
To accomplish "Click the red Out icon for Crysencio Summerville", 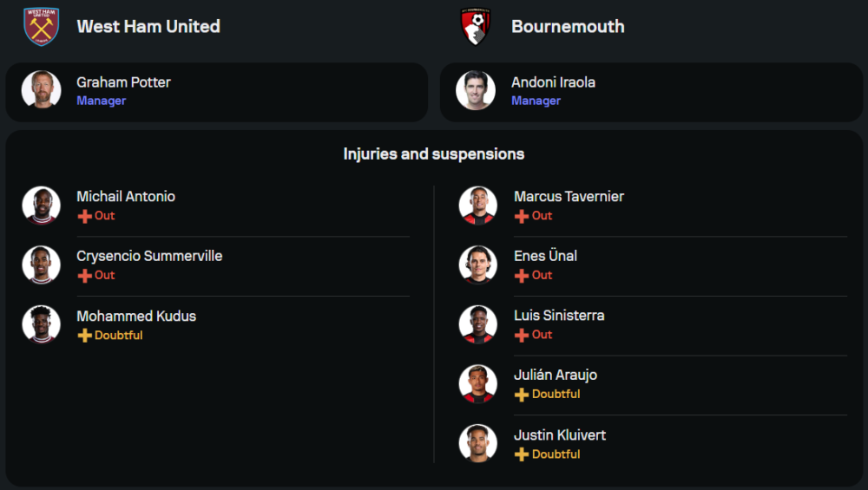I will (x=84, y=276).
